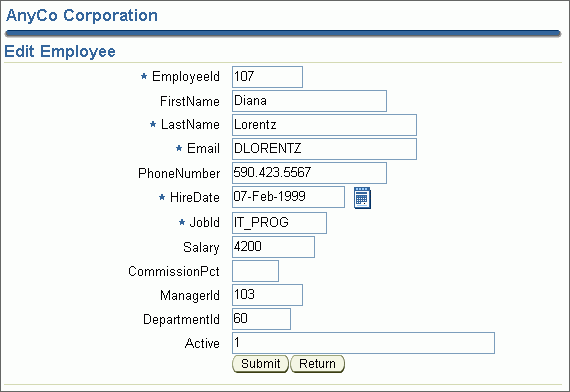
Task: Click into the LastName field with Lorentz
Action: [x=324, y=125]
